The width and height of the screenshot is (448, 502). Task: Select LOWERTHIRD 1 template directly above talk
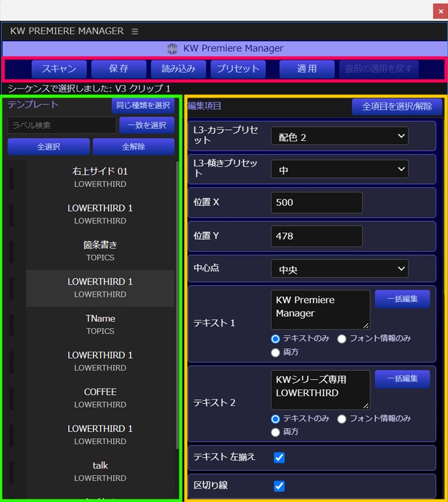click(x=100, y=435)
